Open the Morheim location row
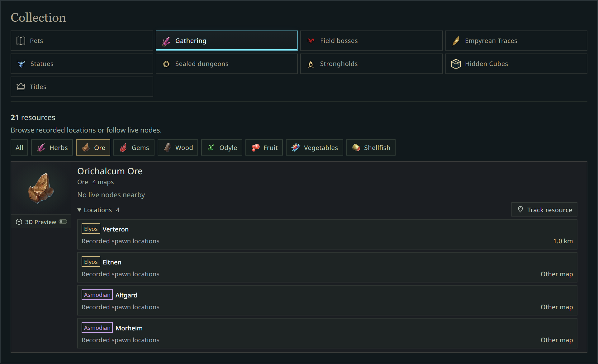Viewport: 598px width, 364px height. coord(327,333)
